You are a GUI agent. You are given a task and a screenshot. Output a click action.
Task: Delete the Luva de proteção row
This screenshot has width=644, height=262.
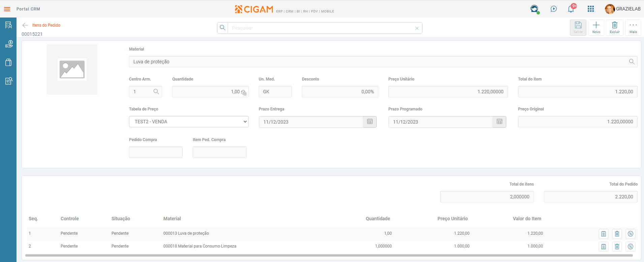point(617,234)
